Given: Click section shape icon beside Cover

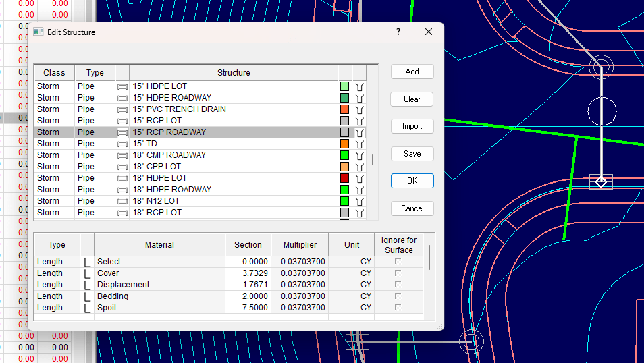Looking at the screenshot, I should click(87, 273).
